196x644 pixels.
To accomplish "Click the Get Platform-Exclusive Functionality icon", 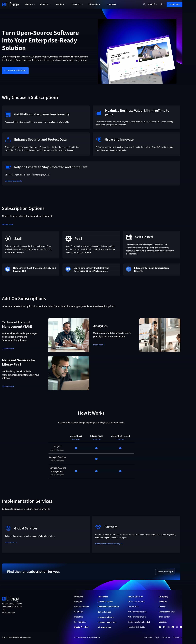I will coord(8,114).
